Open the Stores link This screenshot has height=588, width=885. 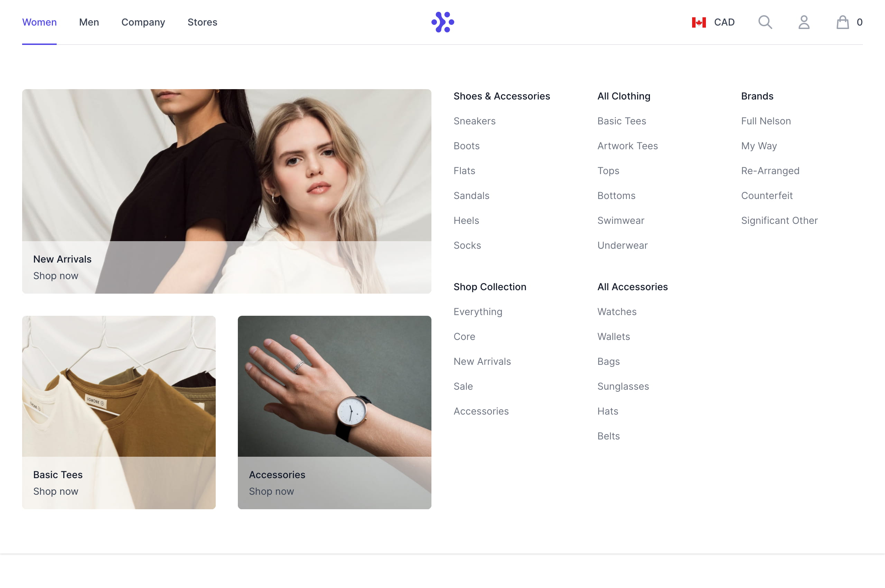pyautogui.click(x=202, y=22)
